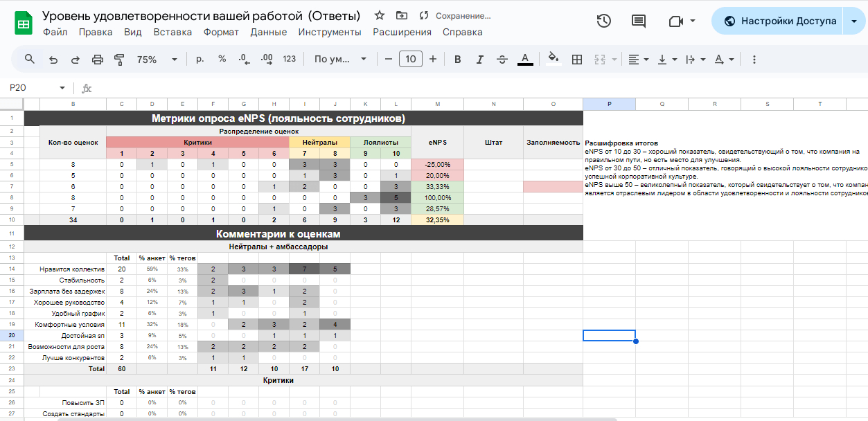
Task: Open Google Sheets home logo
Action: pyautogui.click(x=23, y=24)
